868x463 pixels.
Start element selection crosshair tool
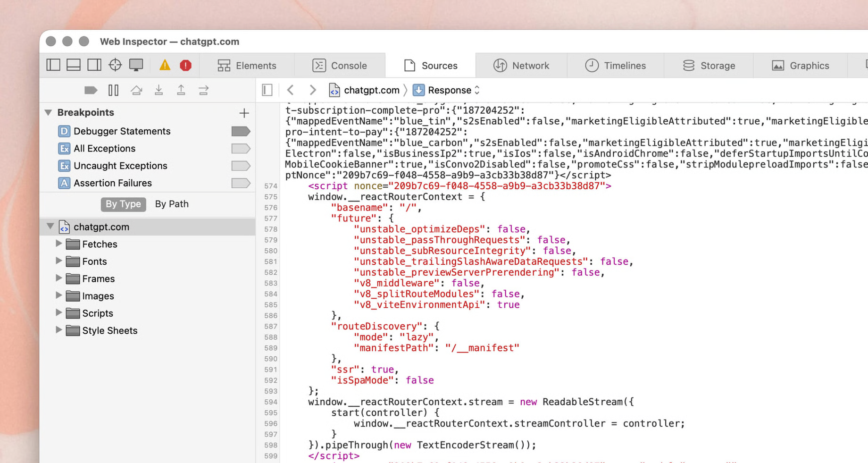click(115, 65)
